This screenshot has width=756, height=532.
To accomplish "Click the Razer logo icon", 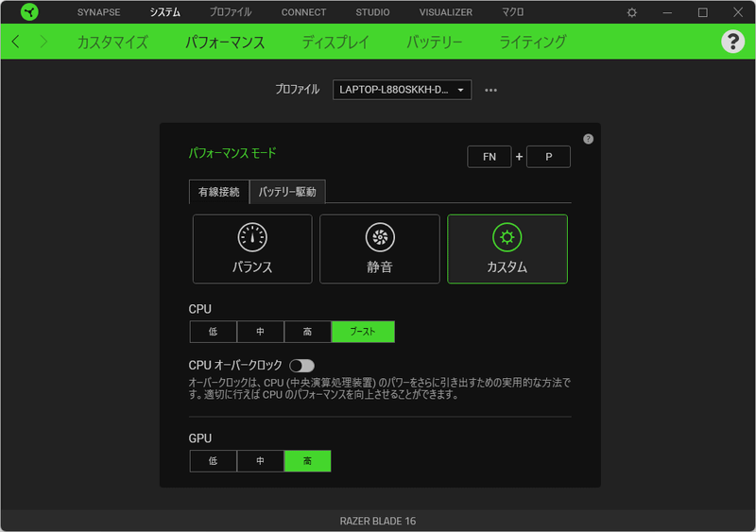I will [29, 12].
